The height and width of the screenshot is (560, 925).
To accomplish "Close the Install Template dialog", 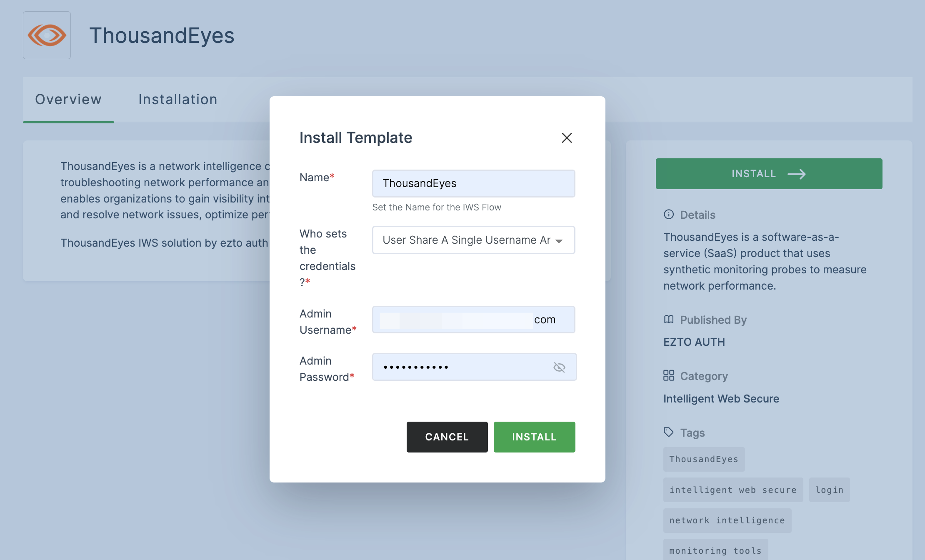I will [567, 138].
